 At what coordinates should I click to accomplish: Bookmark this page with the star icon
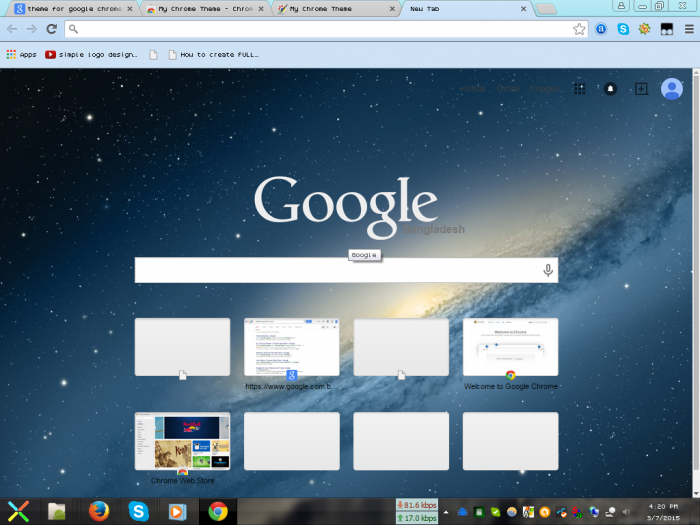pos(579,29)
